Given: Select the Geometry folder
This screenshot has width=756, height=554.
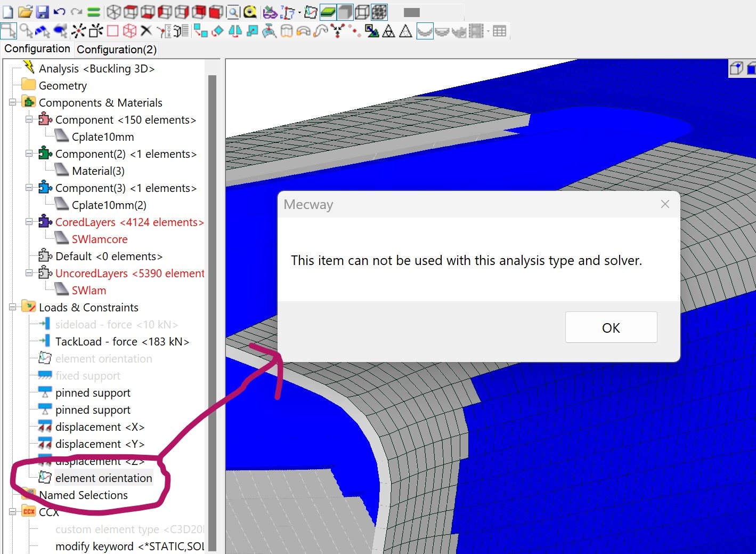Looking at the screenshot, I should pos(62,86).
